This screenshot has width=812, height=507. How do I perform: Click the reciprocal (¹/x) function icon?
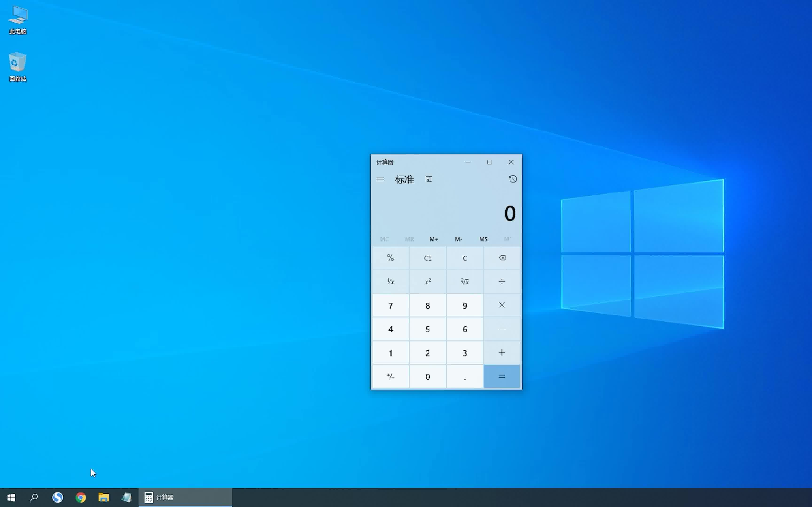coord(390,281)
